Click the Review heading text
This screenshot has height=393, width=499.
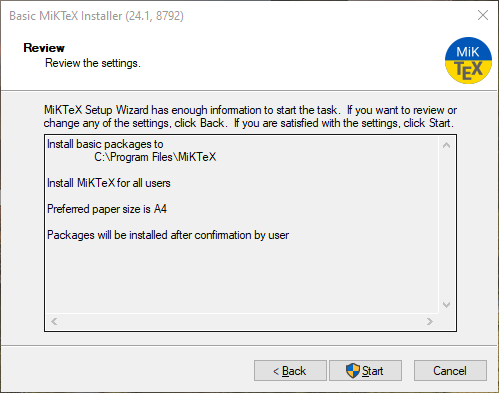[x=44, y=48]
